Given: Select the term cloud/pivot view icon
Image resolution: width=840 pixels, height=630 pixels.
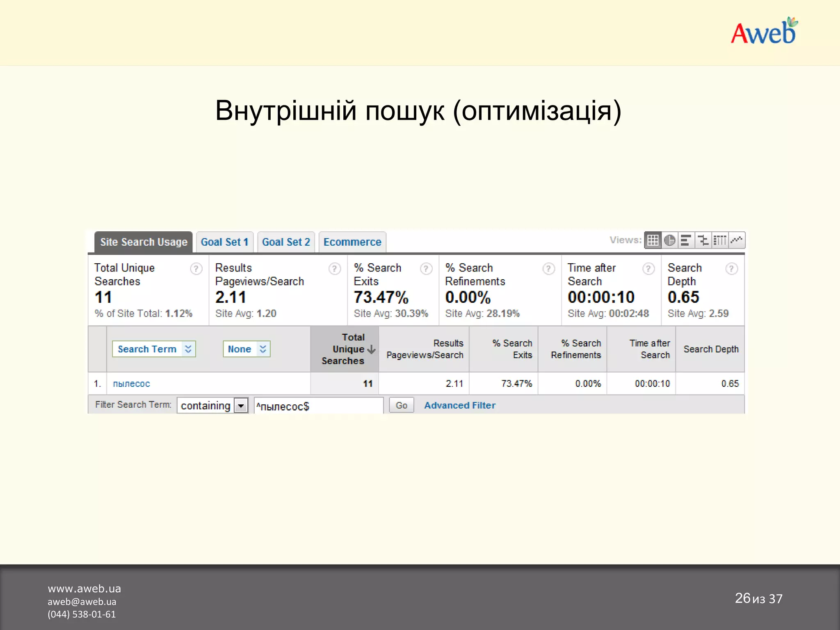Looking at the screenshot, I should pos(720,240).
